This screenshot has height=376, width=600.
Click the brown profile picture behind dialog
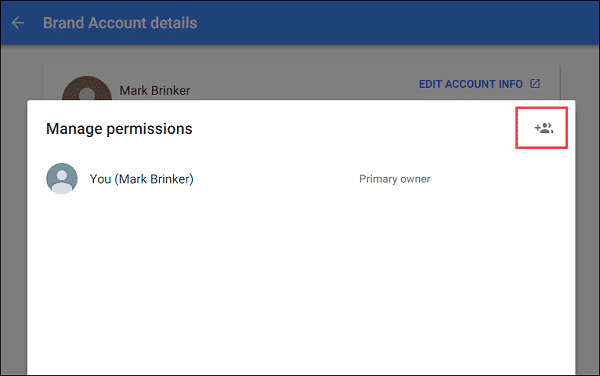coord(87,88)
